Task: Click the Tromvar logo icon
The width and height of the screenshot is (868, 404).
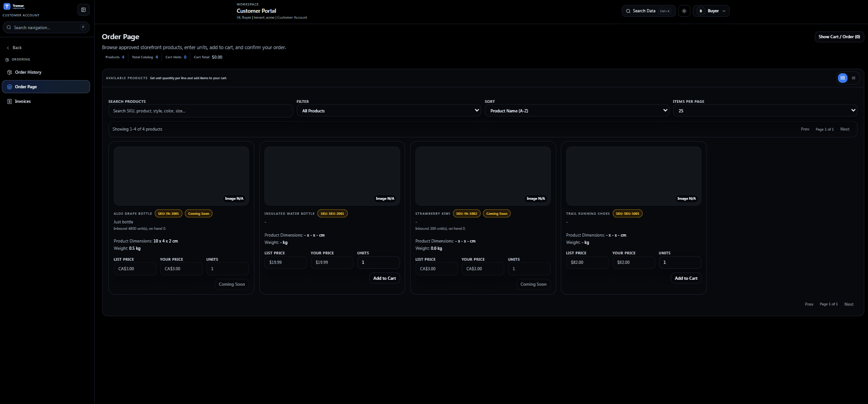Action: [x=7, y=7]
